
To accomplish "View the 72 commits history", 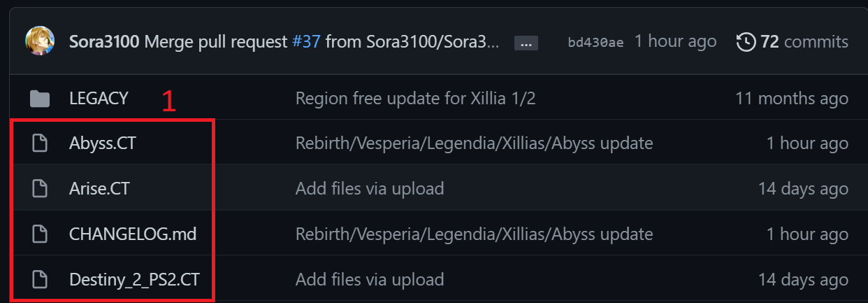I will [804, 42].
